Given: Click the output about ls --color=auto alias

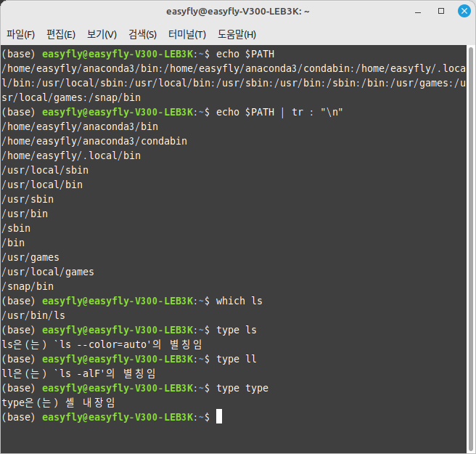Looking at the screenshot, I should click(102, 345).
